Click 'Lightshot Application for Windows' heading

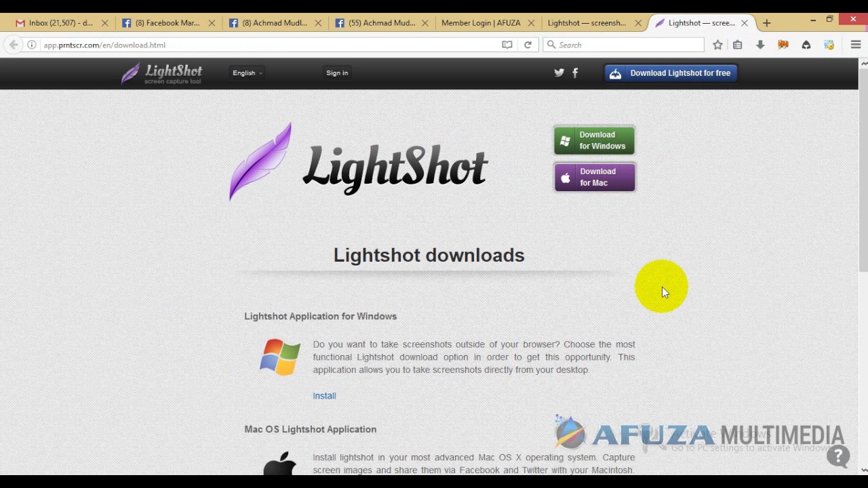click(320, 317)
